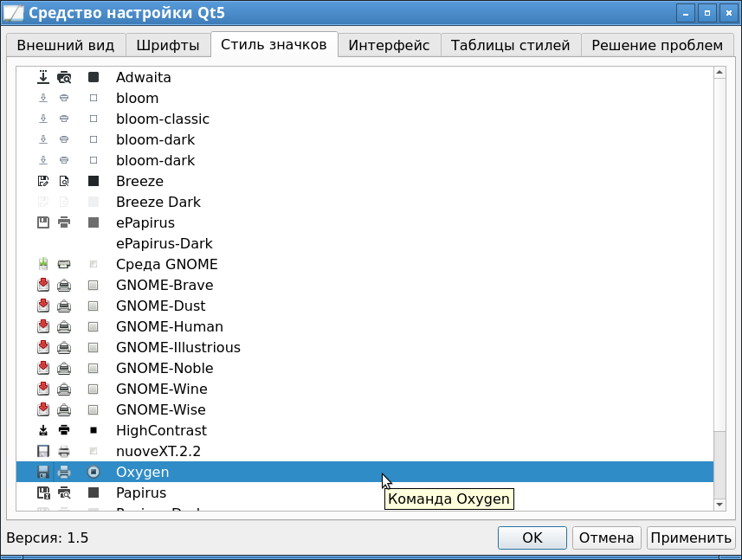Select the Adwaita theme name
This screenshot has width=742, height=560.
pyautogui.click(x=144, y=77)
